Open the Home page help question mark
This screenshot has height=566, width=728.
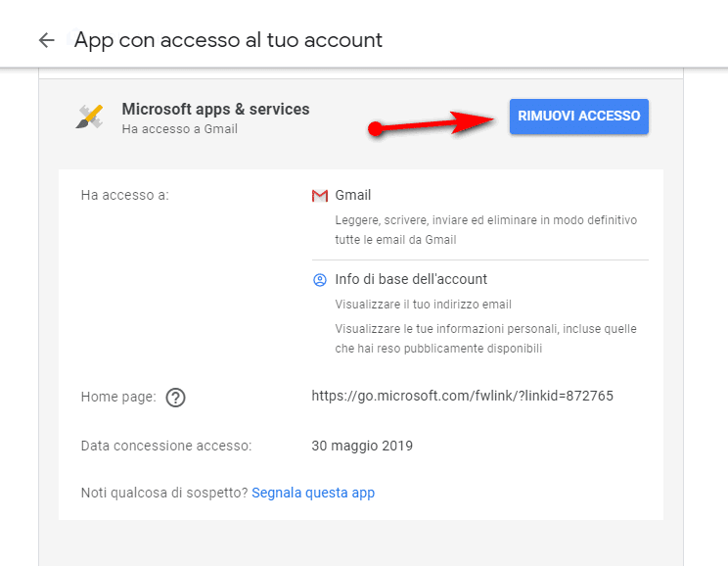(175, 398)
